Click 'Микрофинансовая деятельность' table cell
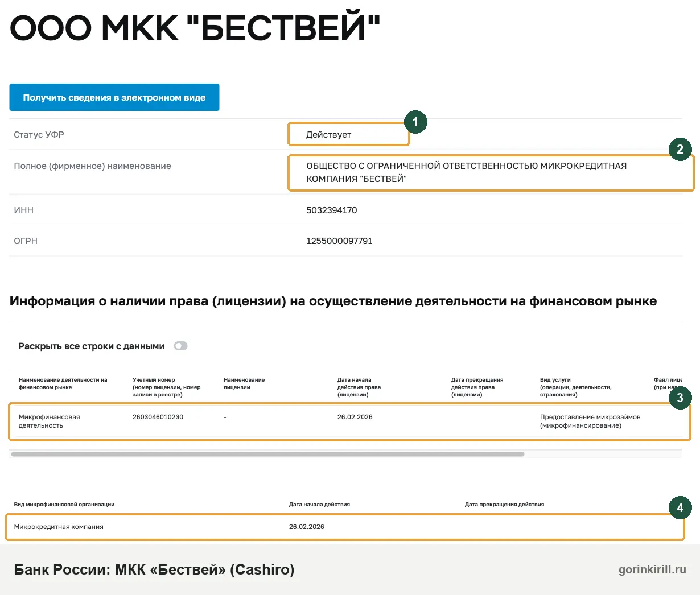 click(50, 421)
